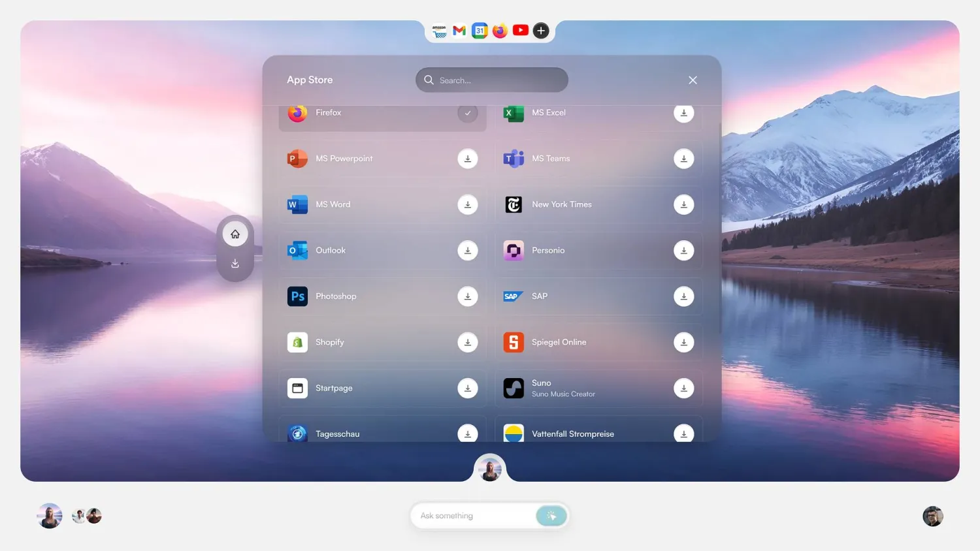Viewport: 980px width, 551px height.
Task: Click the Outlook app icon
Action: point(297,250)
